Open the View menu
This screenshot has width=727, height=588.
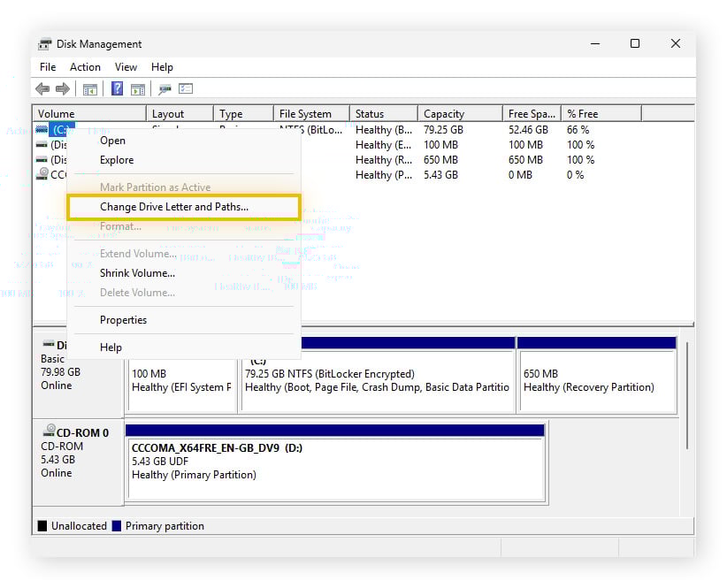coord(126,66)
